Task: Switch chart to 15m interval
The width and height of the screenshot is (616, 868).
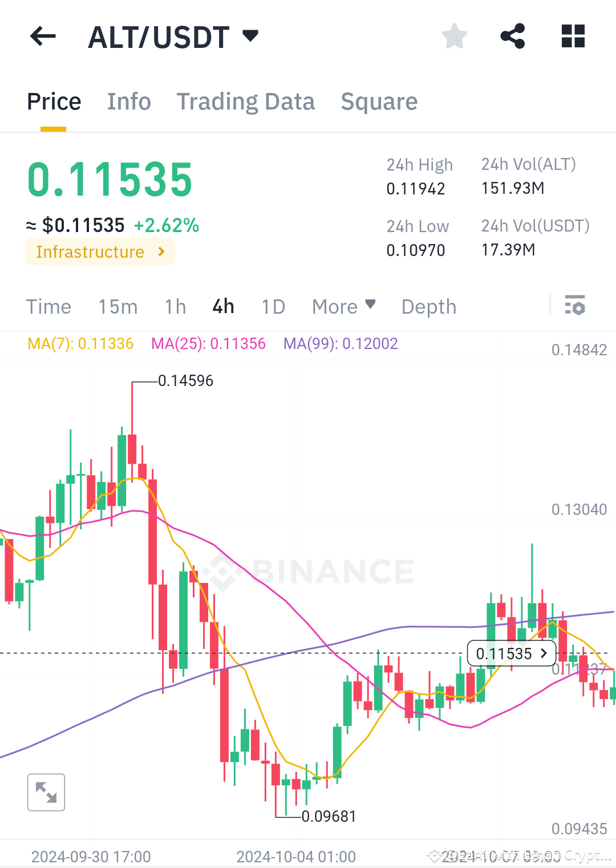Action: 117,306
